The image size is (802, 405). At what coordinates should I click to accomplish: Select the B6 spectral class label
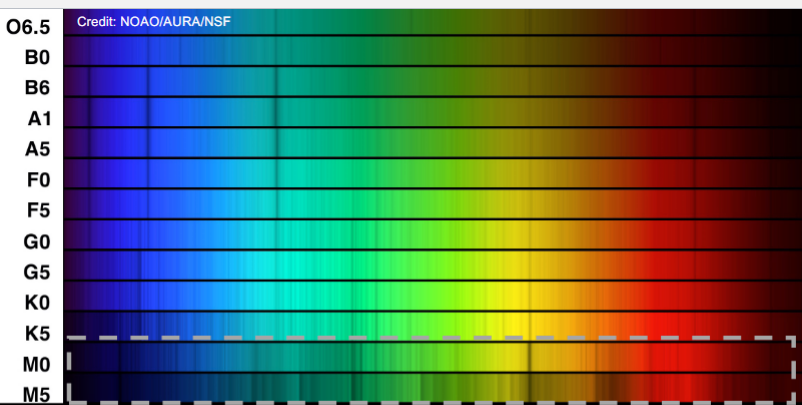(x=37, y=88)
